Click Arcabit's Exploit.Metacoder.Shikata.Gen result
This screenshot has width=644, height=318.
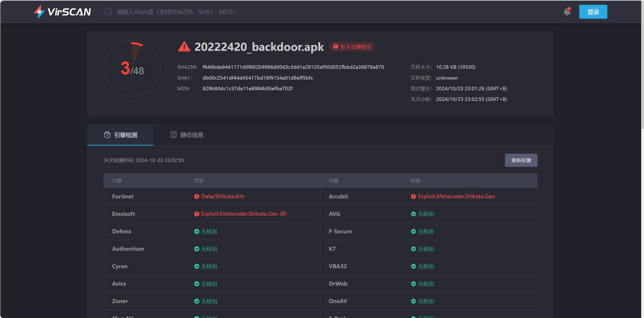[456, 196]
